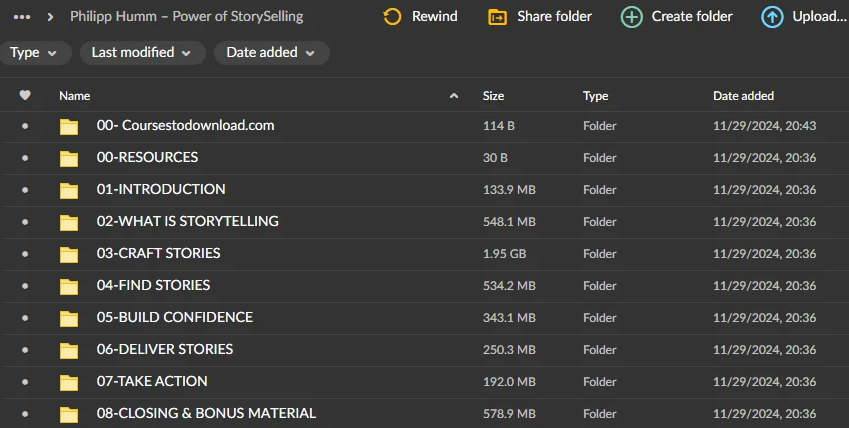Sort by the Size column header

coord(493,96)
